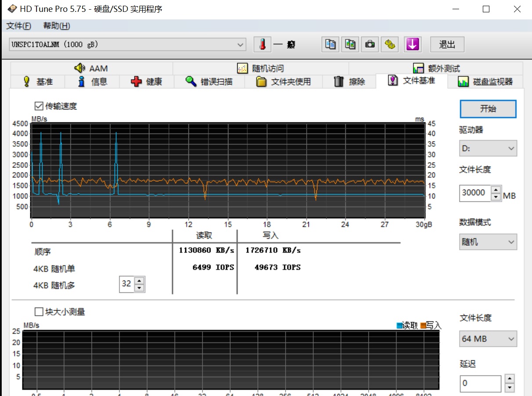Screen dimensions: 532x396
Task: Decrease the 30000 MB file length spinner
Action: pos(496,197)
